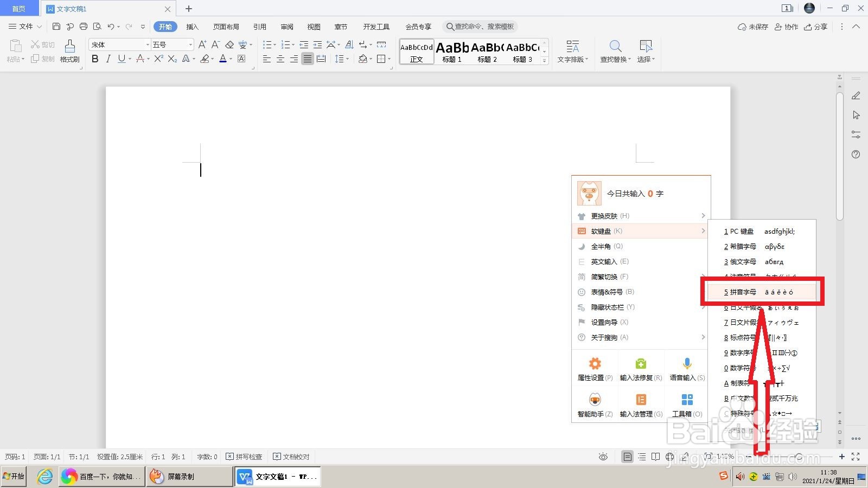Open font color dropdown arrow
Image resolution: width=868 pixels, height=488 pixels.
click(x=231, y=59)
